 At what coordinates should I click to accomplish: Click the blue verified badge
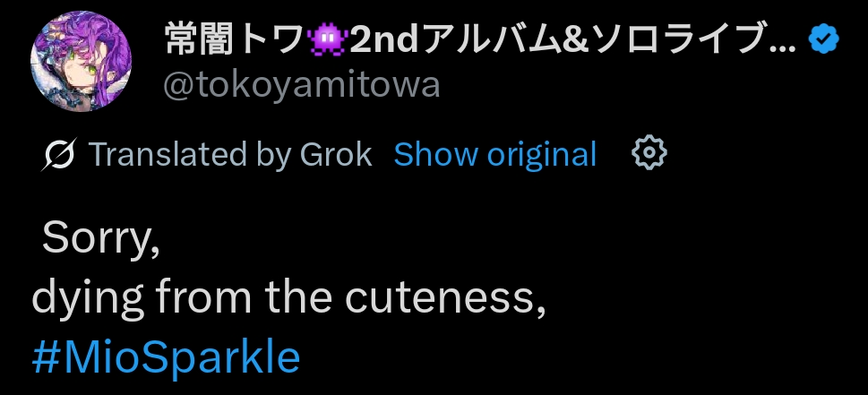823,39
